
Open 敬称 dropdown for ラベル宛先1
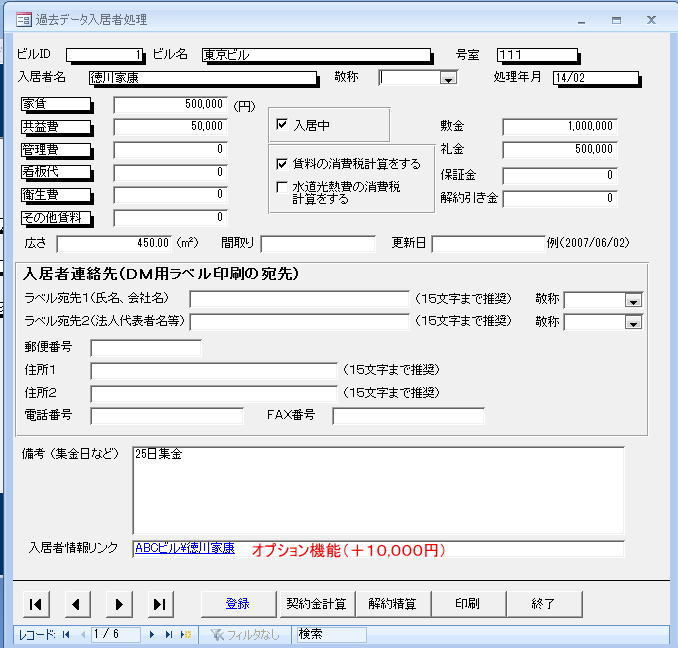tap(633, 300)
